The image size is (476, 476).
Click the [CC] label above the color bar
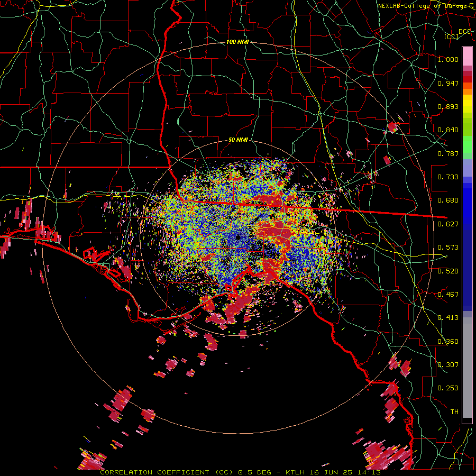pos(452,36)
